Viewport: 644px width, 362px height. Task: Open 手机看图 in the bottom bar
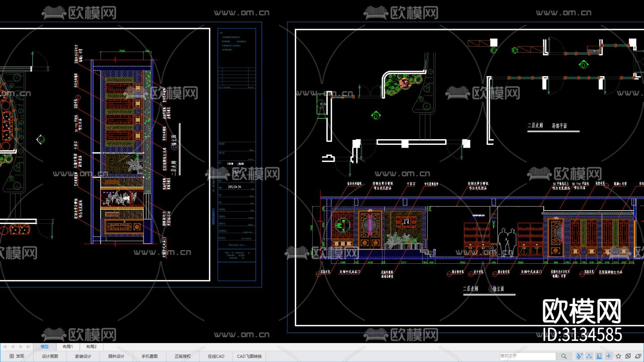click(150, 356)
